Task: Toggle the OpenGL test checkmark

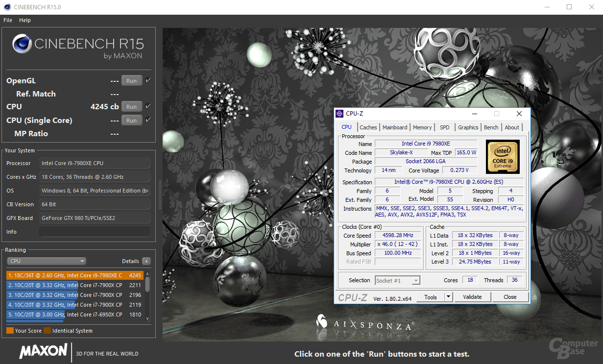Action: point(148,80)
